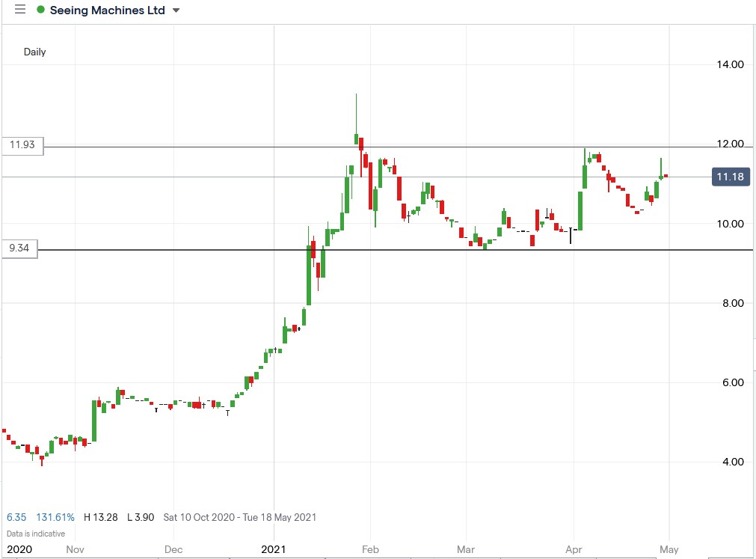756x559 pixels.
Task: Click the 2021 axis label
Action: [x=274, y=549]
